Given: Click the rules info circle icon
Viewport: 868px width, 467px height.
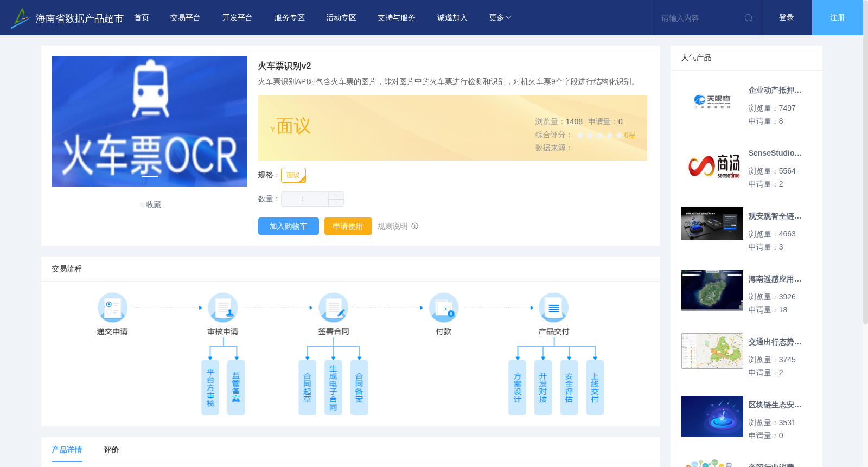Looking at the screenshot, I should click(x=414, y=226).
